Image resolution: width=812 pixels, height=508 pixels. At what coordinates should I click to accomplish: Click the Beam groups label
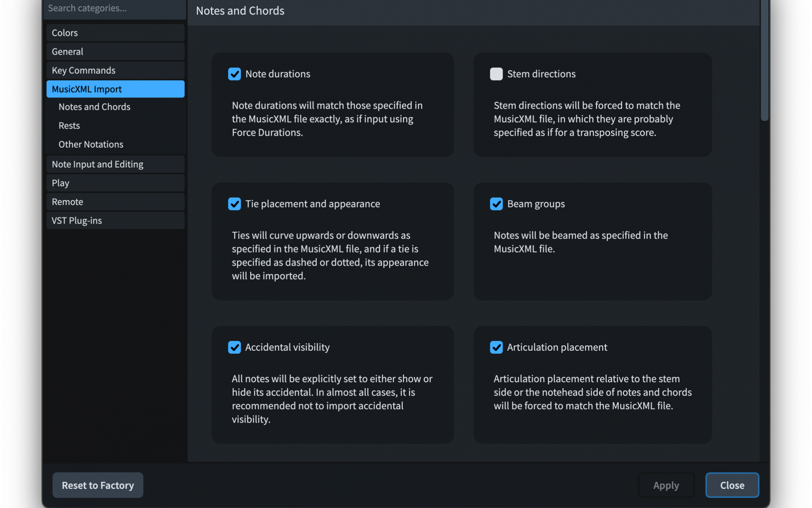tap(536, 204)
